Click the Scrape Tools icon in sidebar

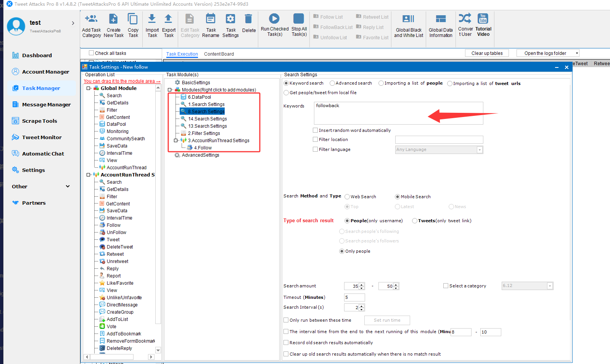(x=15, y=121)
